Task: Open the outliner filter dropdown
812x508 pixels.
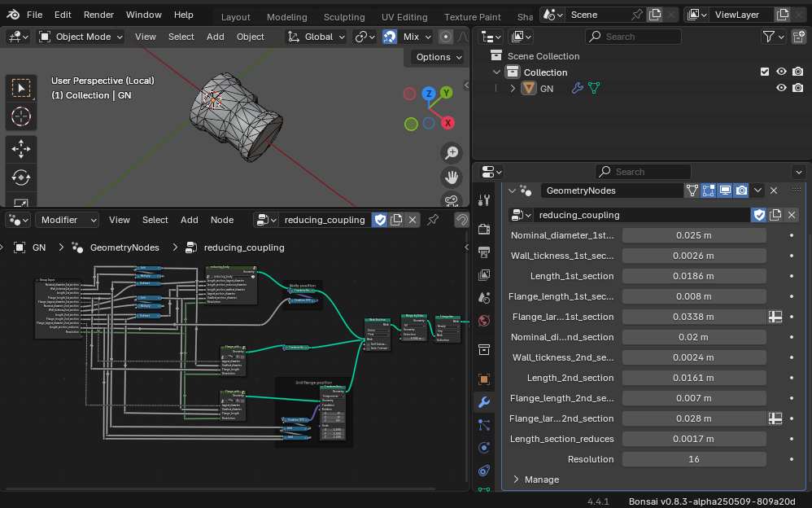Action: click(773, 37)
